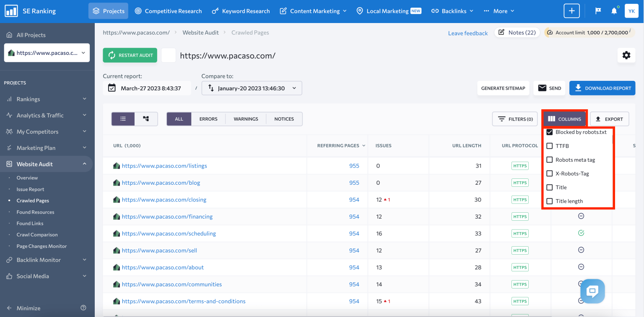
Task: Open the notifications bell
Action: point(614,11)
